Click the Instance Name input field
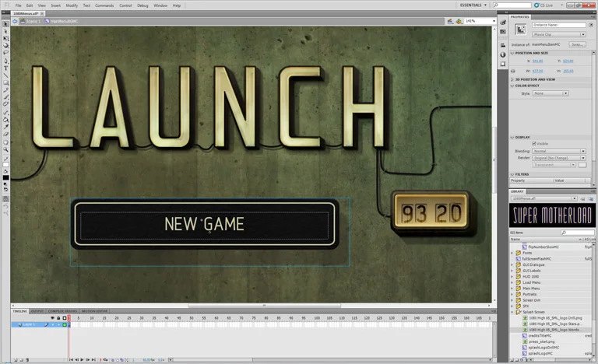 pos(559,25)
